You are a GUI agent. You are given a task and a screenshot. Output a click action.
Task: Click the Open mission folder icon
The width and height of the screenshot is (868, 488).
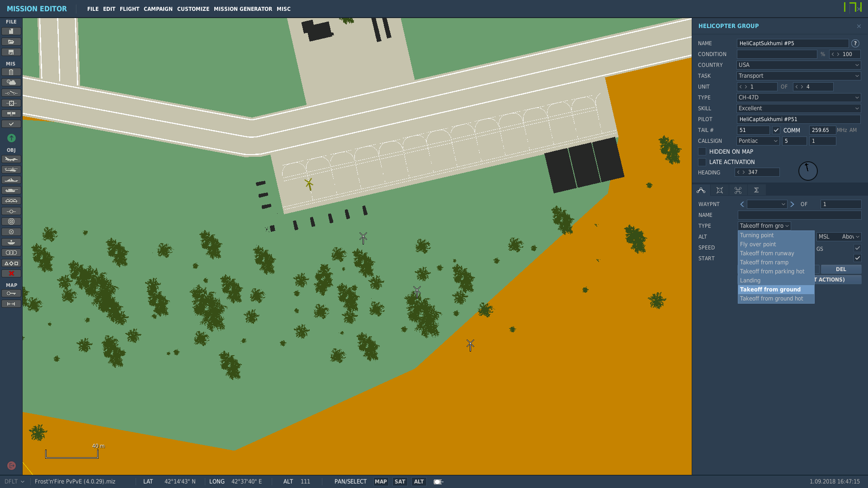pyautogui.click(x=11, y=42)
